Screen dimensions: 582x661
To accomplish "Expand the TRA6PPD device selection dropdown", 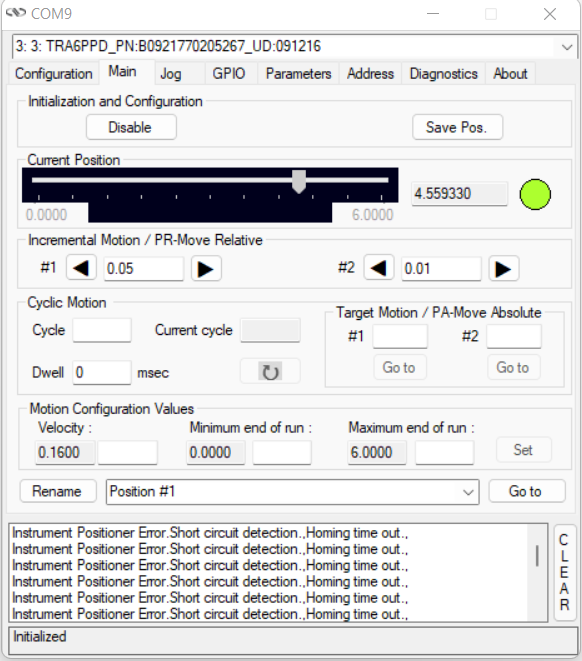I will 566,47.
